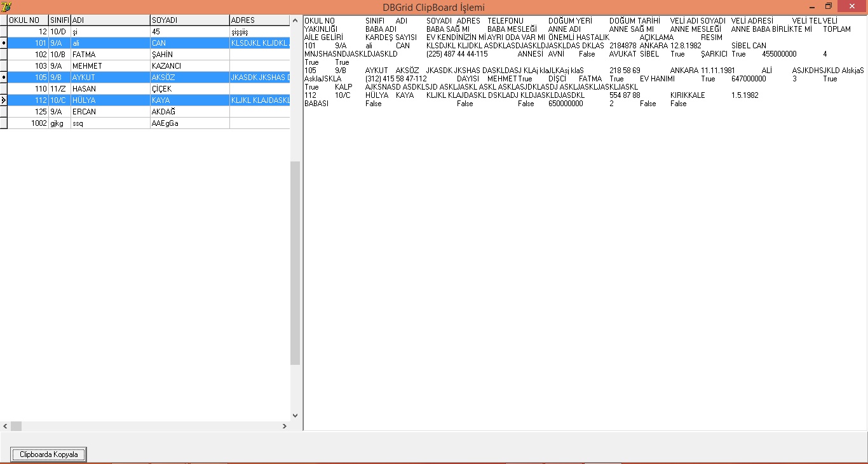Click the row indicator of row 105
868x464 pixels.
[x=4, y=78]
